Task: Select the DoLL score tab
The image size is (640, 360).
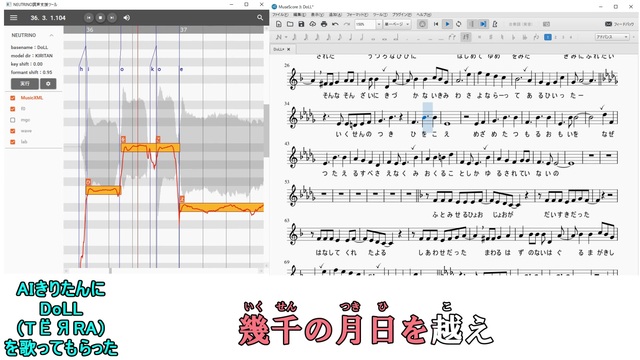Action: 280,49
